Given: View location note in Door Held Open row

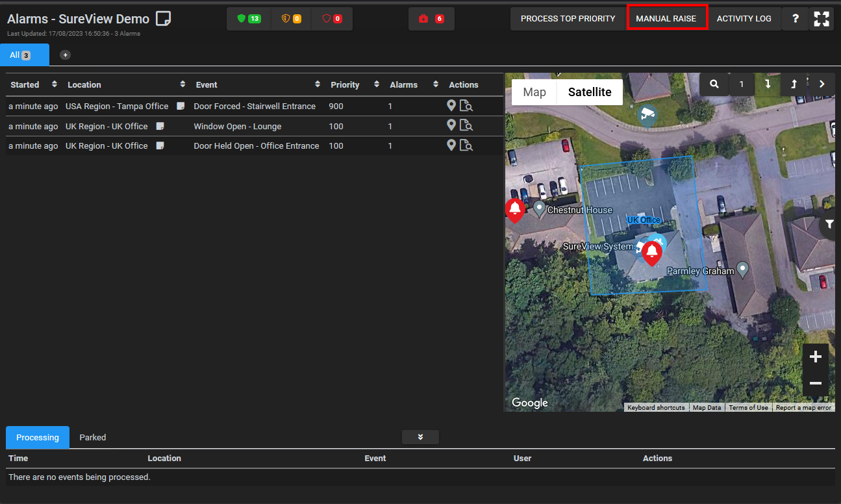Looking at the screenshot, I should (160, 145).
